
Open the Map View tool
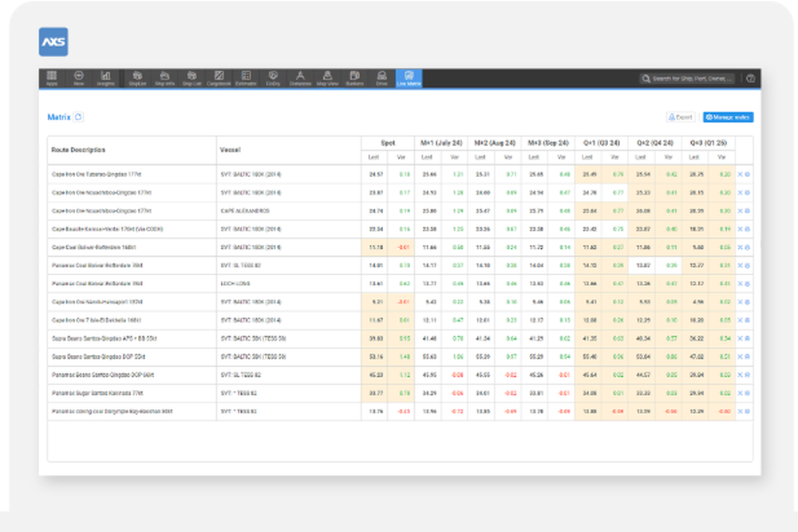pos(328,78)
